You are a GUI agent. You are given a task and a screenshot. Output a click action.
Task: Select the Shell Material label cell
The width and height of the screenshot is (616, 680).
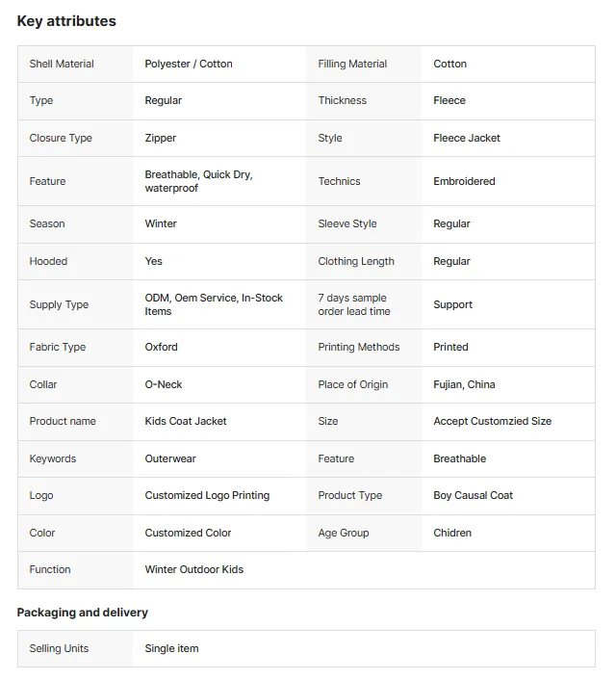point(75,64)
